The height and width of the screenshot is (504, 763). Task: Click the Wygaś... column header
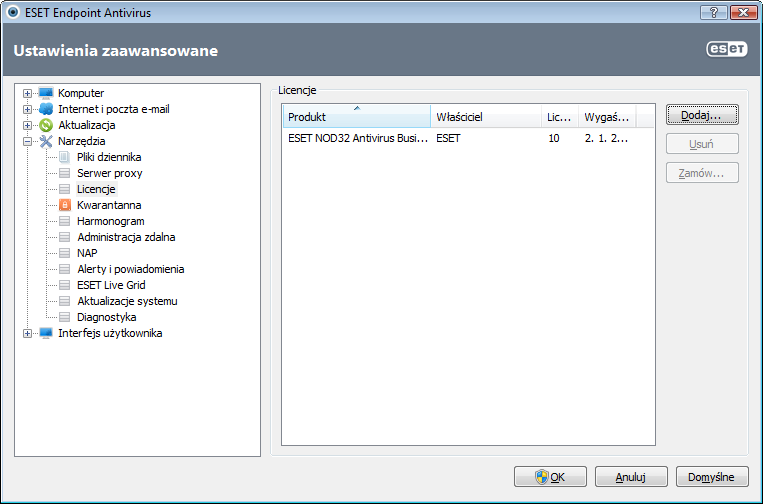tap(607, 116)
